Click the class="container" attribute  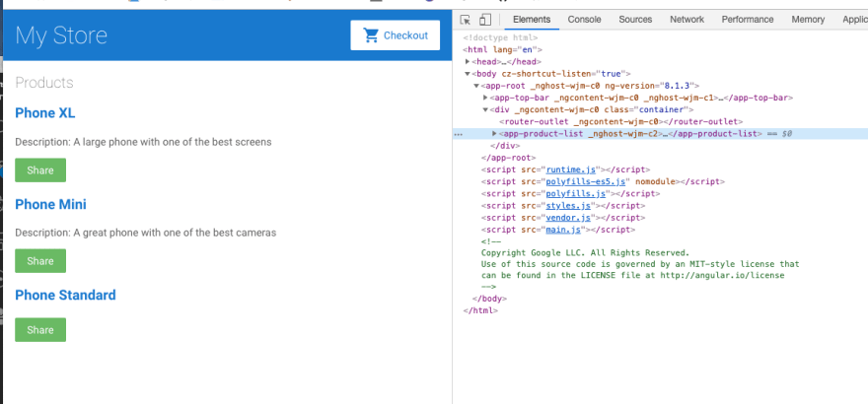pyautogui.click(x=644, y=110)
